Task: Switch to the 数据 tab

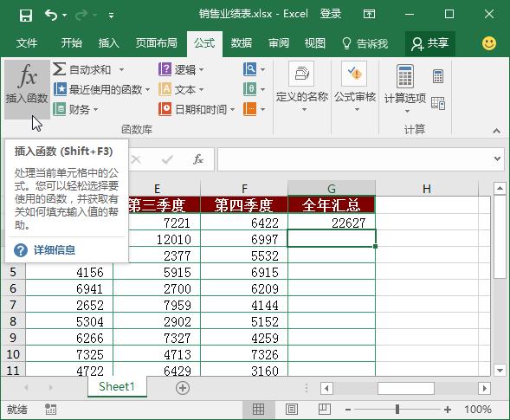Action: (242, 43)
